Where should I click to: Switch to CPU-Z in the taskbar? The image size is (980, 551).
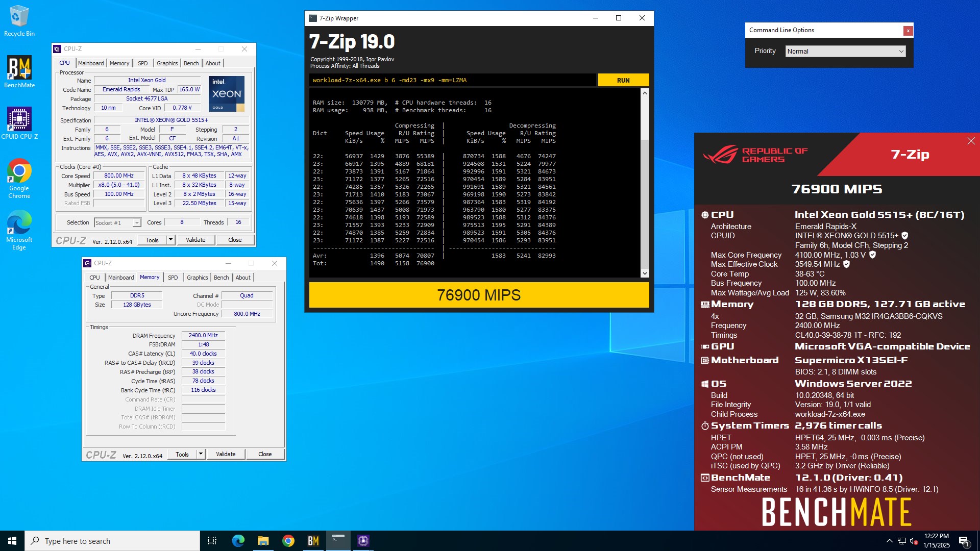click(363, 541)
